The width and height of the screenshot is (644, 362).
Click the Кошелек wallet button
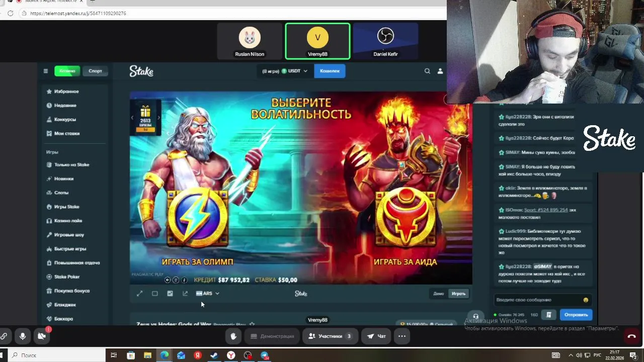(x=330, y=71)
